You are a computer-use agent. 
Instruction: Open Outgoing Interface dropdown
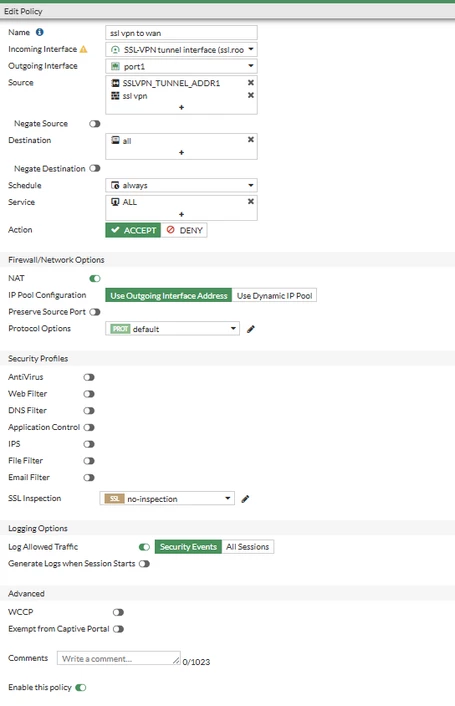[x=181, y=66]
